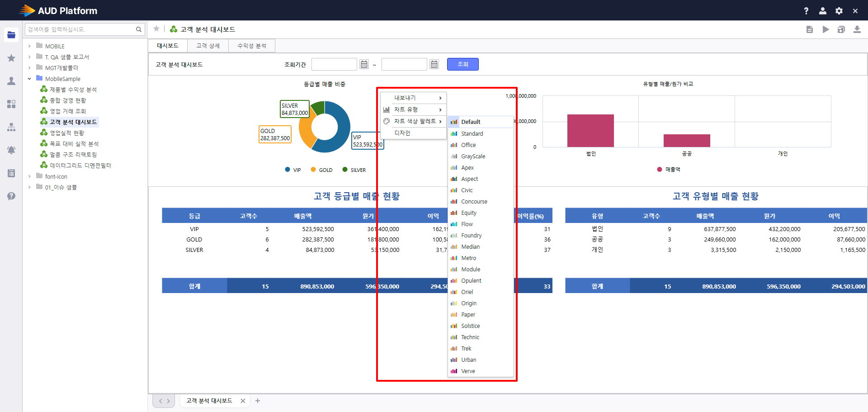Expand the MOBILE folder
Viewport: 868px width, 412px height.
pyautogui.click(x=29, y=46)
